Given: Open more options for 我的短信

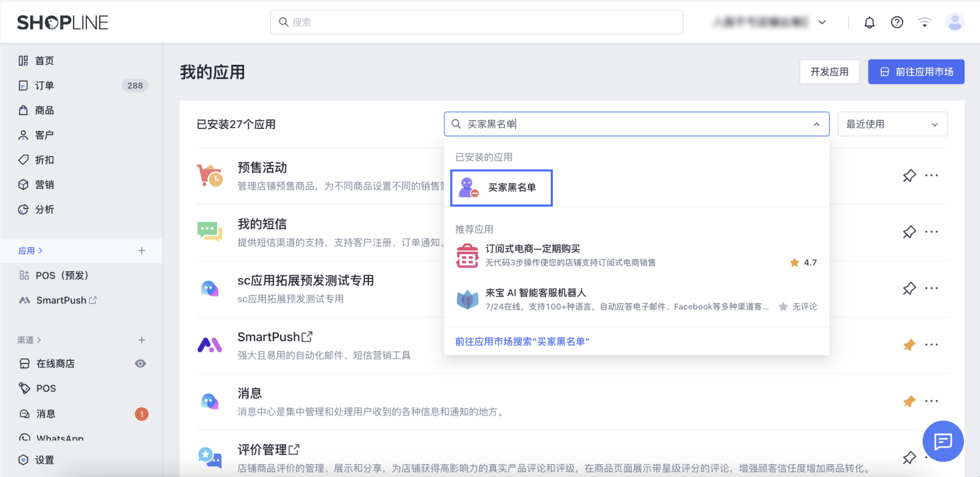Looking at the screenshot, I should pos(931,232).
